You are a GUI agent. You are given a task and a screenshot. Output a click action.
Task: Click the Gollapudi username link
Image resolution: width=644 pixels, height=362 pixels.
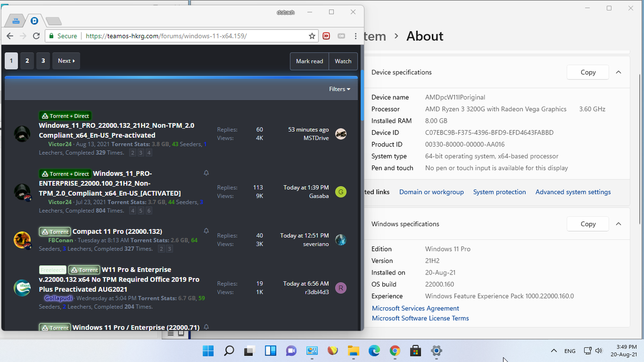coord(58,298)
